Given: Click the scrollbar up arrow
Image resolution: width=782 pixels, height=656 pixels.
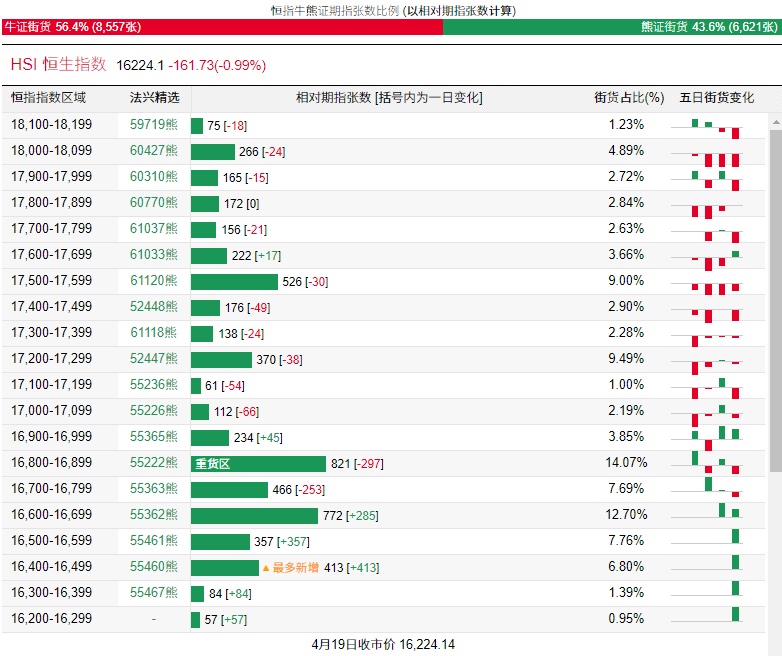Looking at the screenshot, I should [x=776, y=122].
